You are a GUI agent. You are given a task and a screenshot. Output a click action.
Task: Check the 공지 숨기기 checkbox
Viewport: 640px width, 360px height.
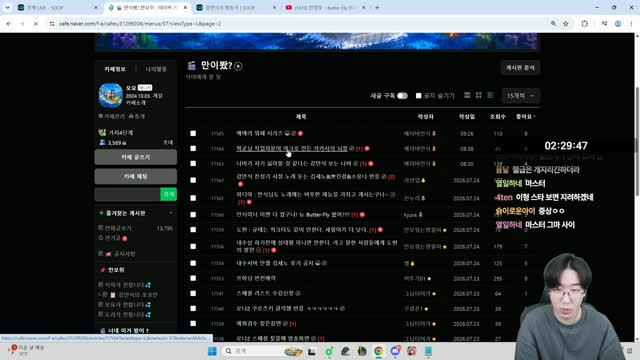tap(418, 96)
